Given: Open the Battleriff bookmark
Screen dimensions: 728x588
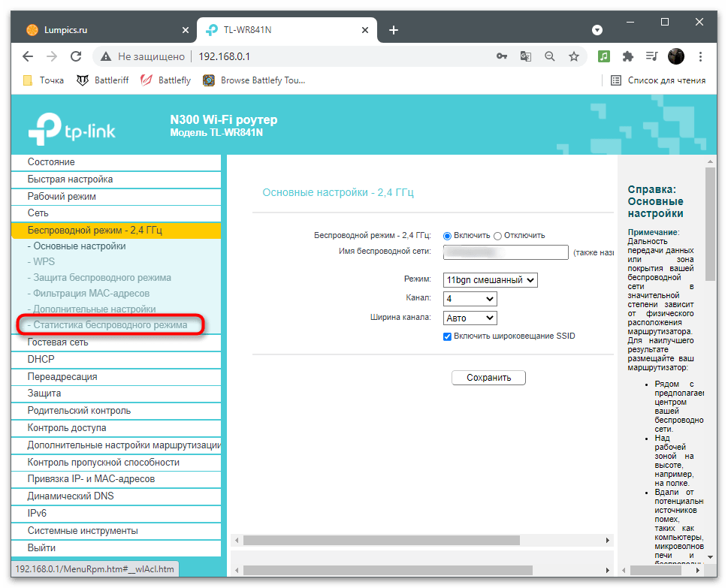Looking at the screenshot, I should pos(103,80).
